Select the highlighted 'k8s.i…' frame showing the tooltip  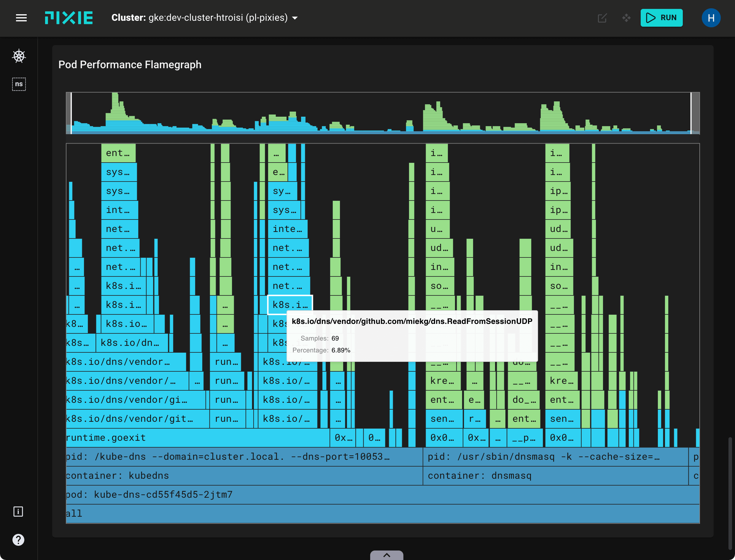coord(290,304)
